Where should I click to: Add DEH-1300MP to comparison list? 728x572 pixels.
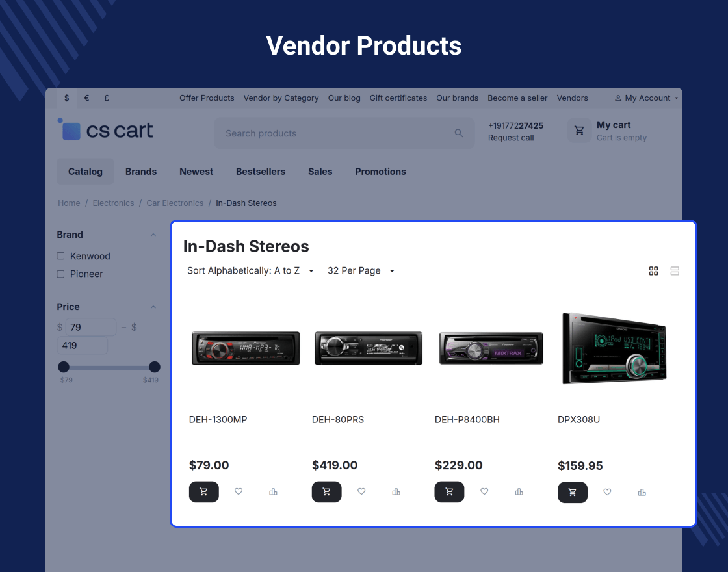tap(273, 491)
